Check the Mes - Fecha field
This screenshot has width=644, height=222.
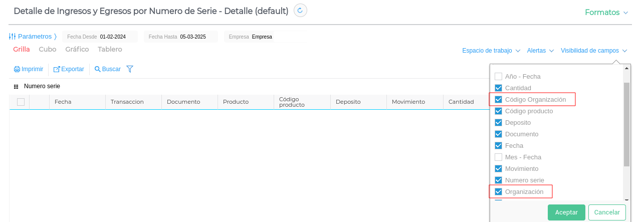tap(498, 157)
